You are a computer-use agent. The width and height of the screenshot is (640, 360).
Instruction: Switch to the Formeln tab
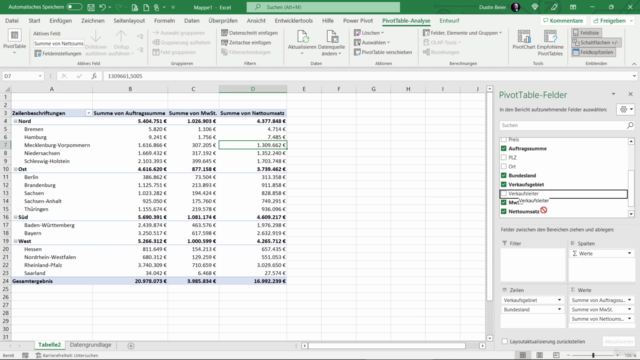(x=164, y=20)
